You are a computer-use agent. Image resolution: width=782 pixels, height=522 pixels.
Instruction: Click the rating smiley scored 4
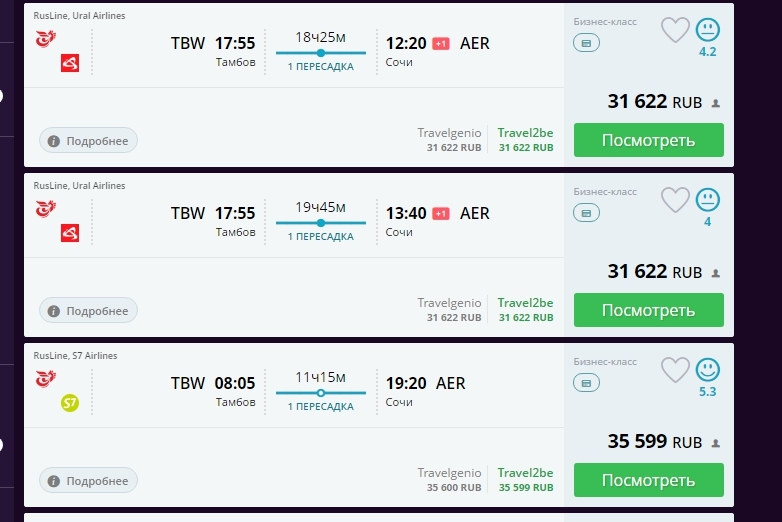click(708, 199)
